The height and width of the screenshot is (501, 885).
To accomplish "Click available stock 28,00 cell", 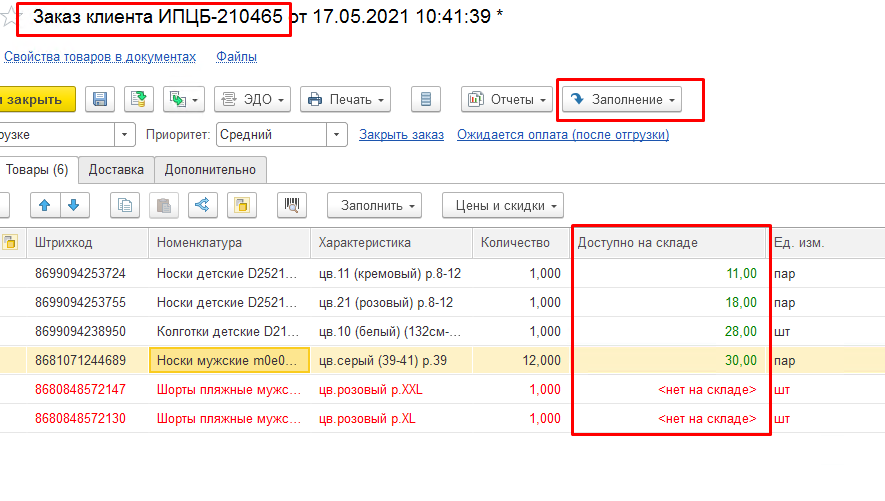I will (669, 332).
